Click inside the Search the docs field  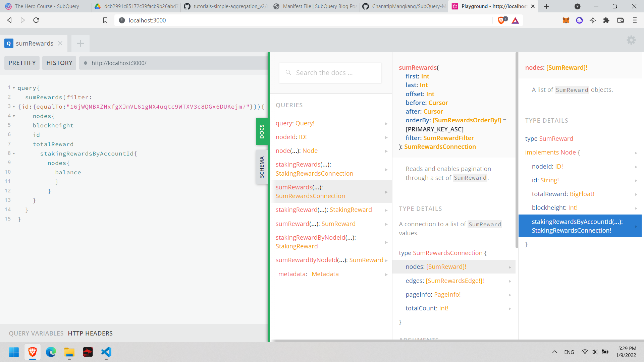330,72
